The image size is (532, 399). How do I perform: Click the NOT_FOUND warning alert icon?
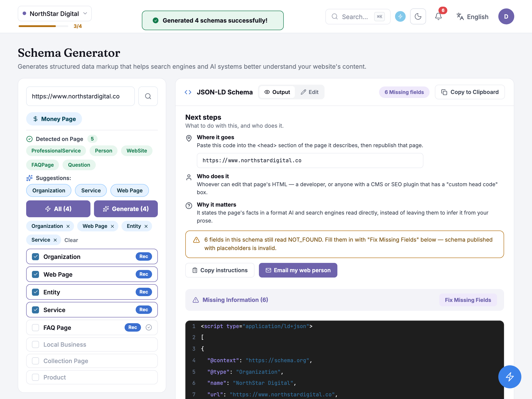pos(196,240)
